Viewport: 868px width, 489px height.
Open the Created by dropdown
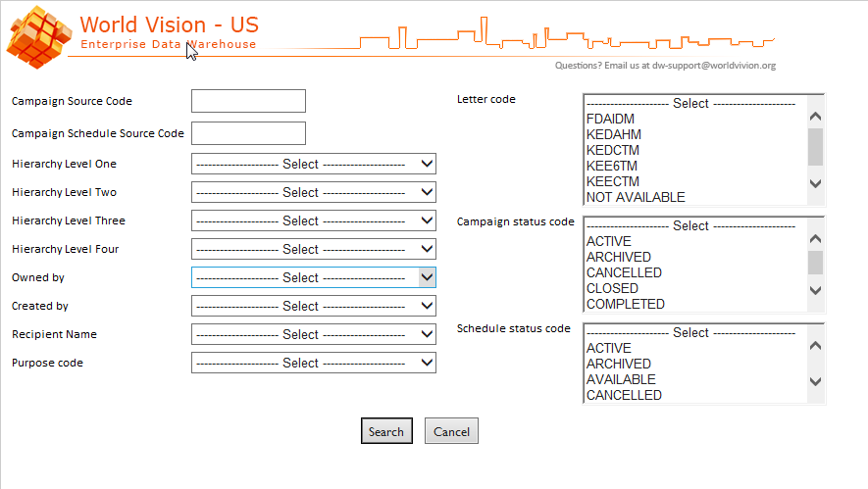[x=314, y=306]
